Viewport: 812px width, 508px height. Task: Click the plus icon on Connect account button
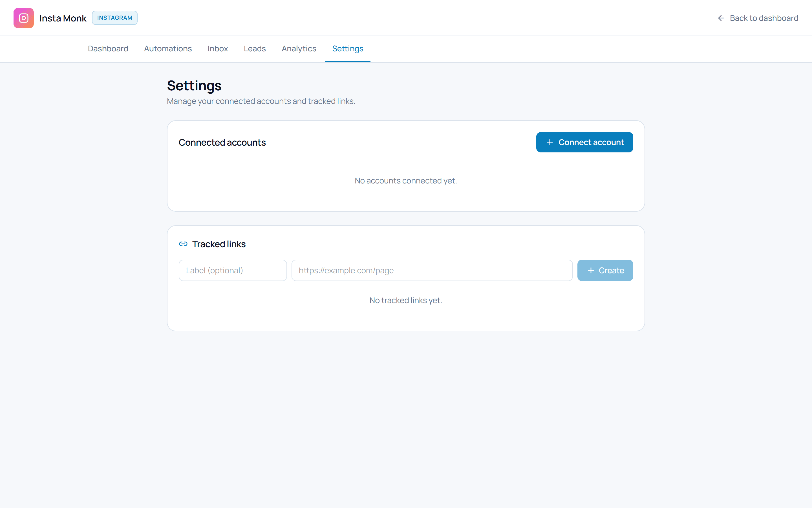(x=550, y=143)
